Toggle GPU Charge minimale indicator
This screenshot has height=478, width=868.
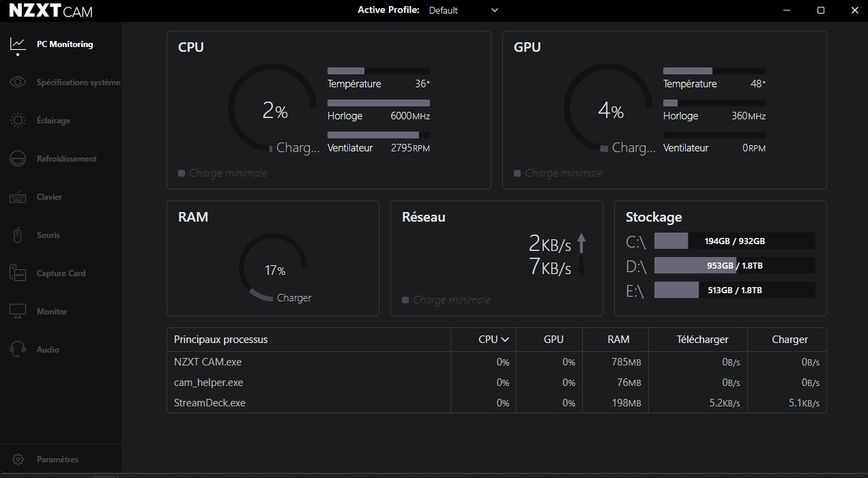tap(517, 173)
